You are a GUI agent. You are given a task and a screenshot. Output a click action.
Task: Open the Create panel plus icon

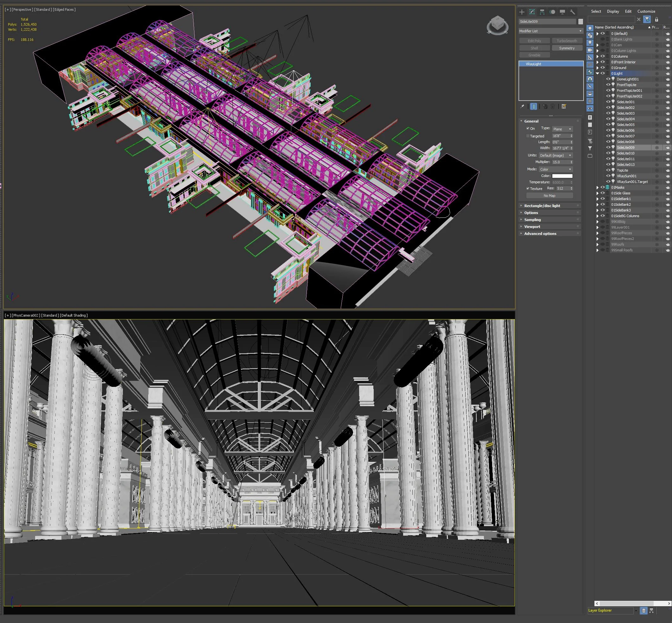[x=522, y=12]
